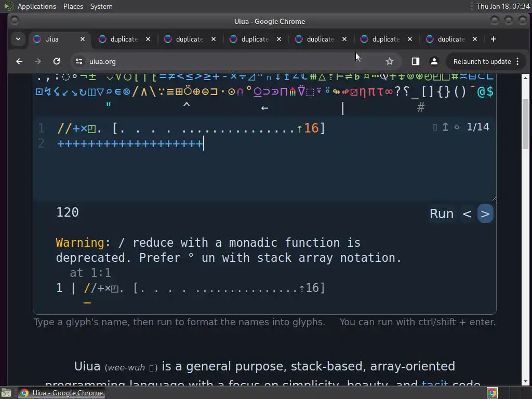This screenshot has width=532, height=399.
Task: Click the up-arrow icon beside editor settings
Action: point(445,127)
